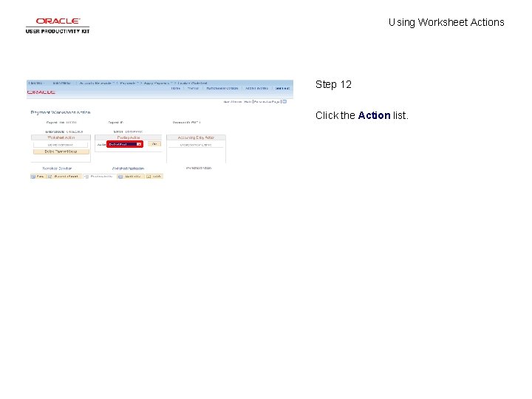Screen dimensions: 532x399
Task: Click the Posting Action group header
Action: point(129,137)
